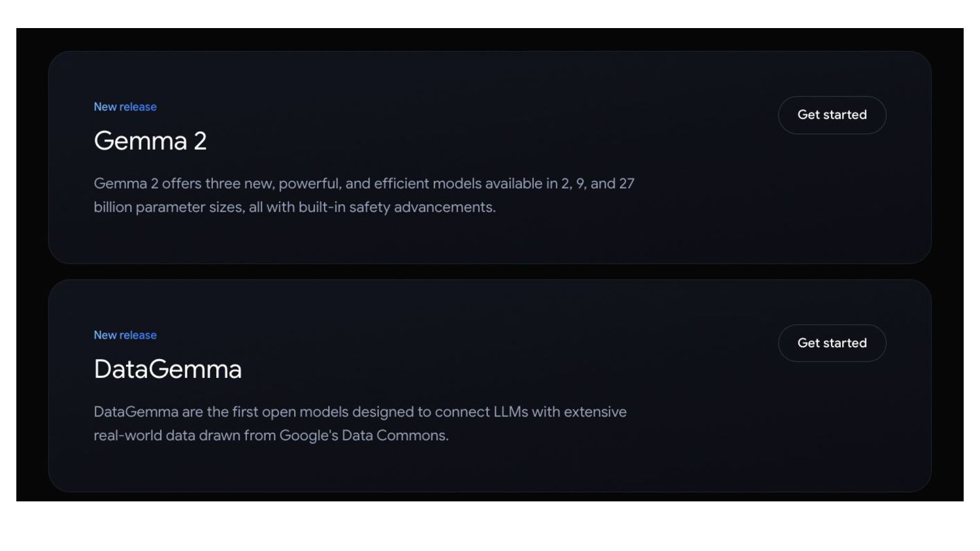Image resolution: width=980 pixels, height=551 pixels.
Task: Open the Gemma 2 heading
Action: (150, 141)
